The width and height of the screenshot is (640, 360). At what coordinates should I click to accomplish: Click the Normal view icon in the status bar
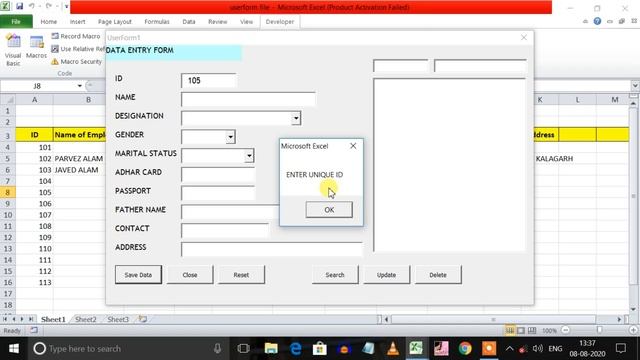point(510,330)
